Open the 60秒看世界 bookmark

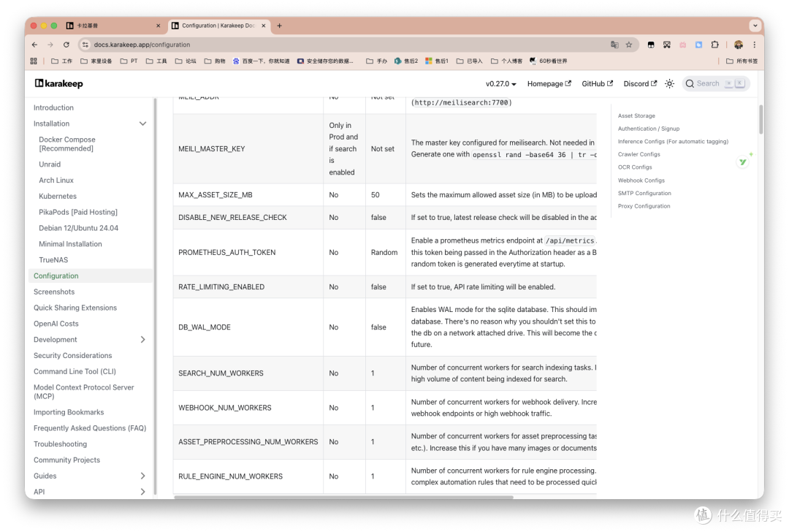click(x=549, y=61)
